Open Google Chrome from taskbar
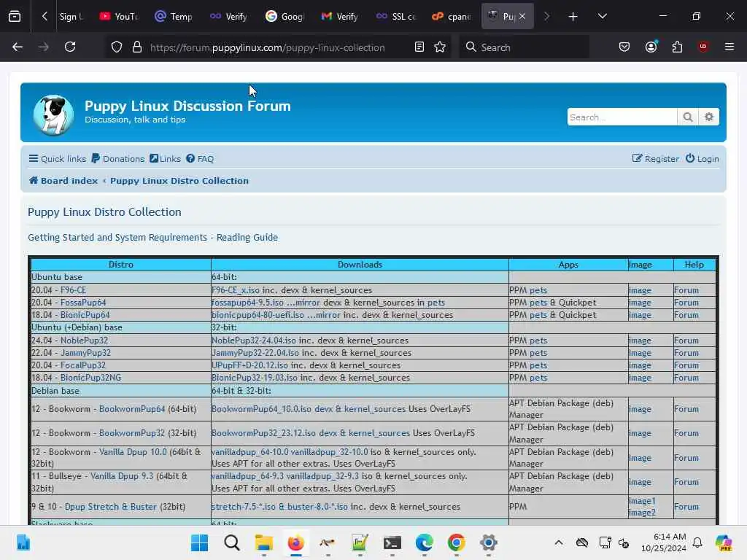The height and width of the screenshot is (560, 747). [x=457, y=542]
